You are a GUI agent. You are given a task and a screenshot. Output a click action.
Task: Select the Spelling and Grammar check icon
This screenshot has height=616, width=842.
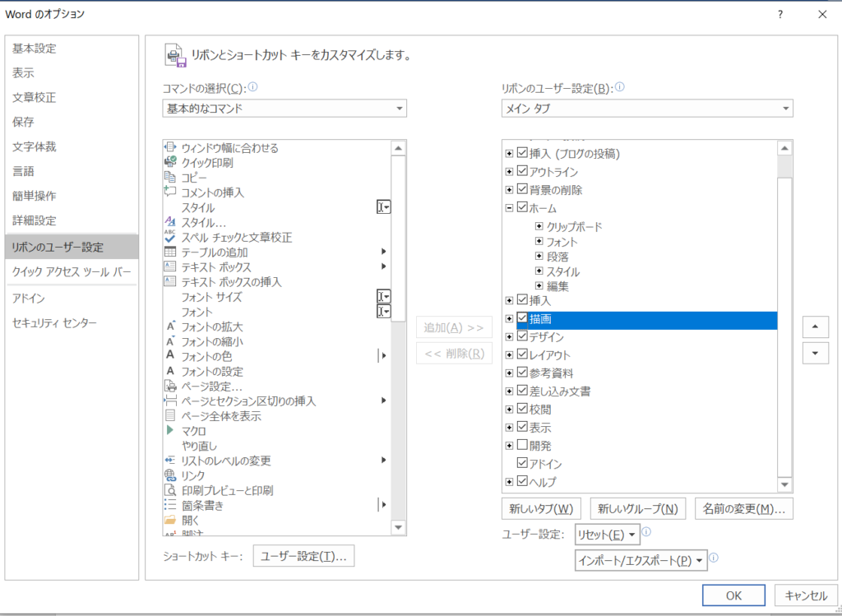(170, 237)
